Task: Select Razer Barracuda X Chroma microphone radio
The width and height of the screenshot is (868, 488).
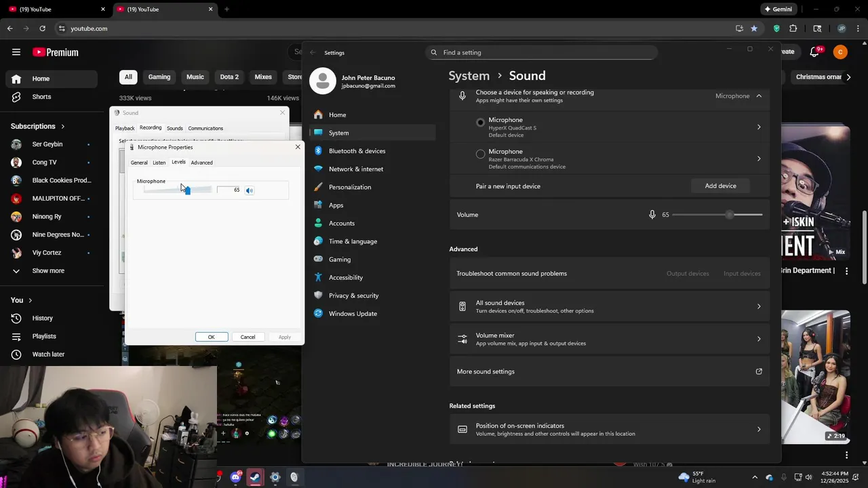Action: 480,155
